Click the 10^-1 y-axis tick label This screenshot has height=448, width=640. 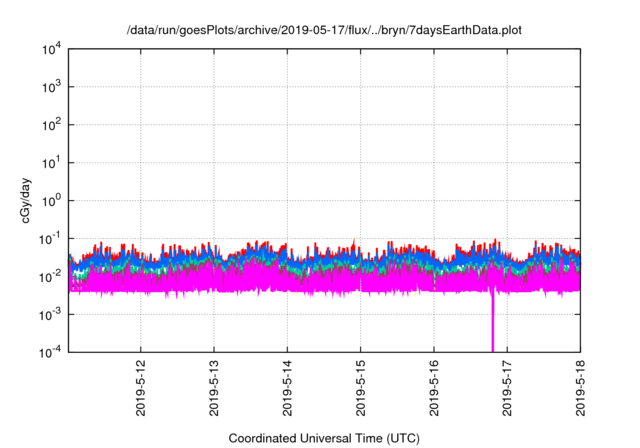click(50, 239)
